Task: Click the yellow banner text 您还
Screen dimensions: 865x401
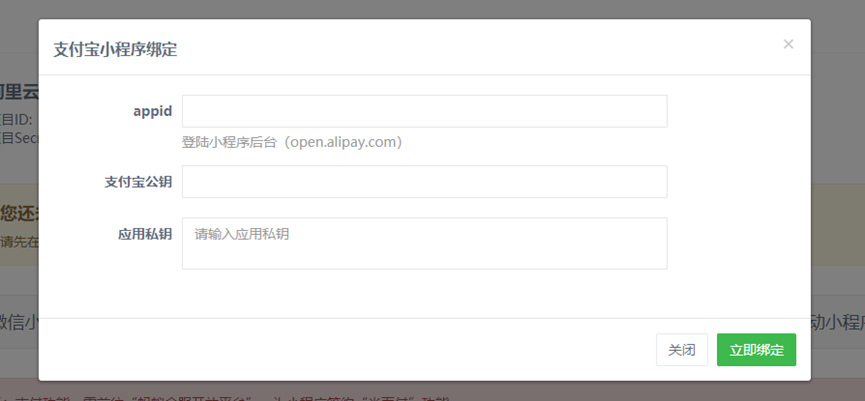Action: tap(19, 213)
